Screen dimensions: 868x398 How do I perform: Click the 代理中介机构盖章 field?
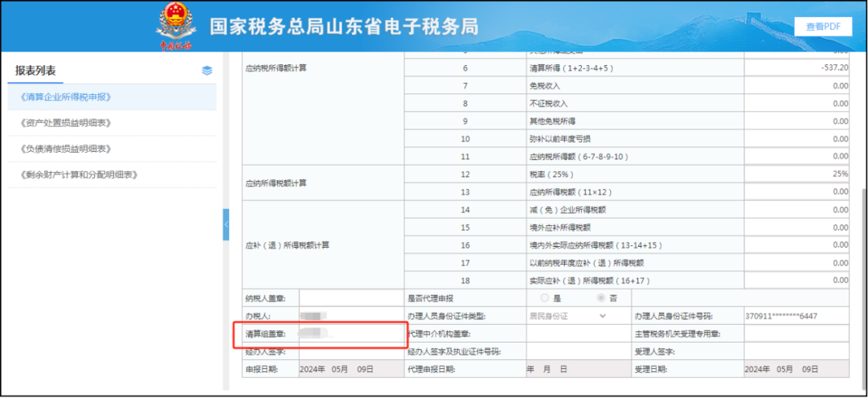[579, 334]
